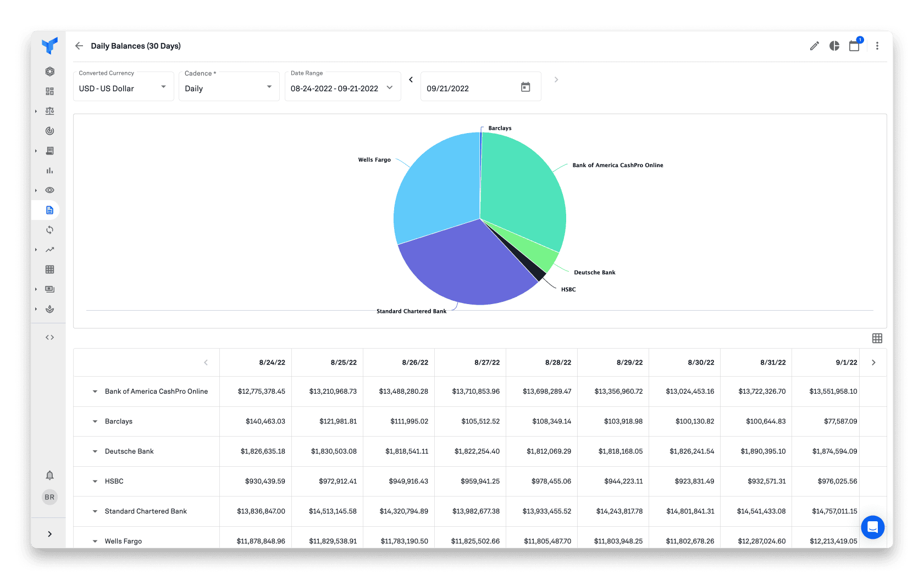Open the table view grid icon above columns
Viewport: 924px width, 579px height.
877,338
